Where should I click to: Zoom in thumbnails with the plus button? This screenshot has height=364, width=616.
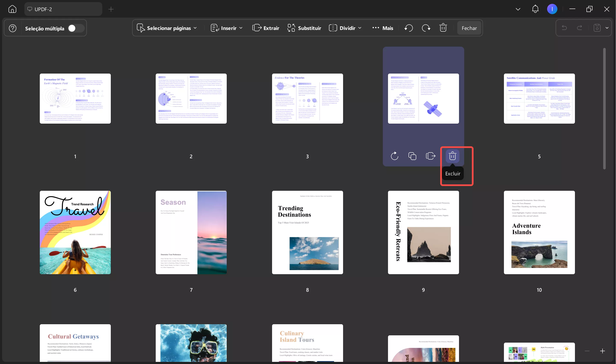click(x=602, y=351)
